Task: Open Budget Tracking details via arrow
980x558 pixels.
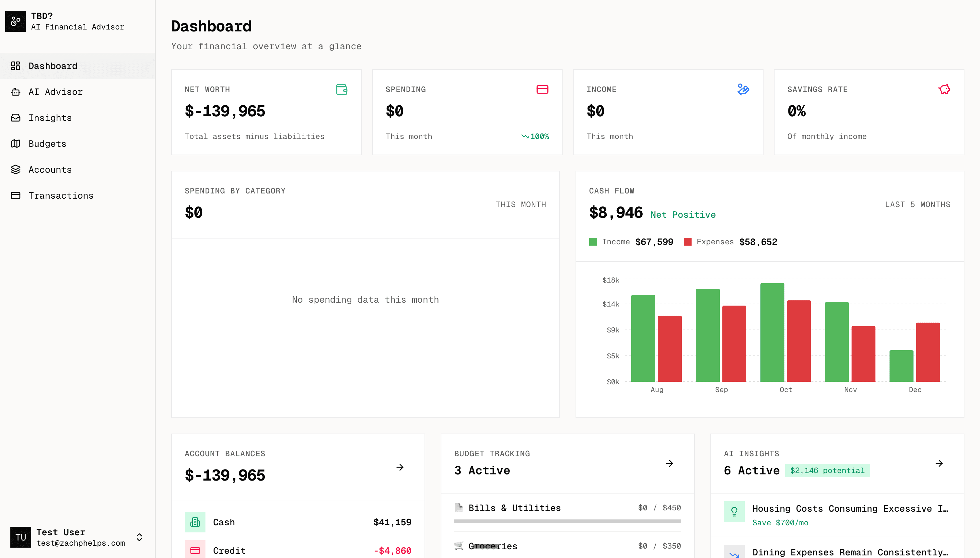Action: pyautogui.click(x=670, y=463)
